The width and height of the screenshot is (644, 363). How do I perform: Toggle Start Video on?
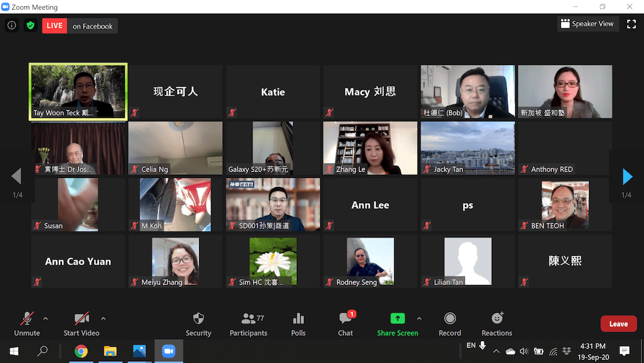[81, 324]
